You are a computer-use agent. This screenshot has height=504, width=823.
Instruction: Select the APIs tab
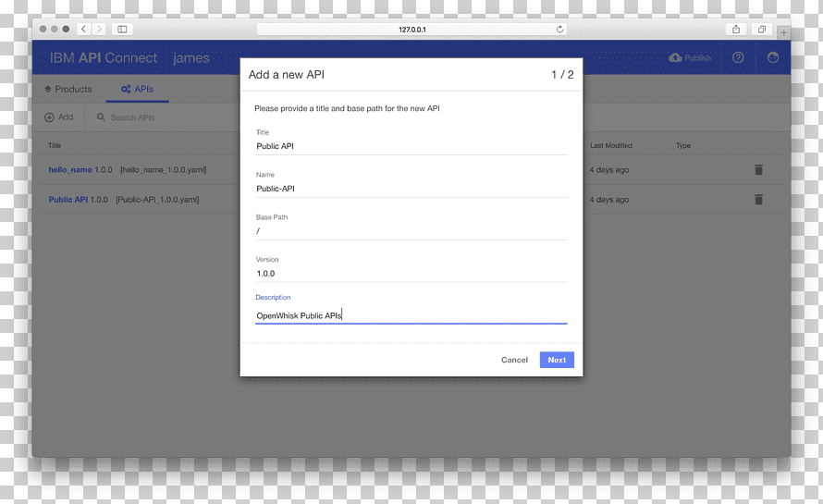137,90
